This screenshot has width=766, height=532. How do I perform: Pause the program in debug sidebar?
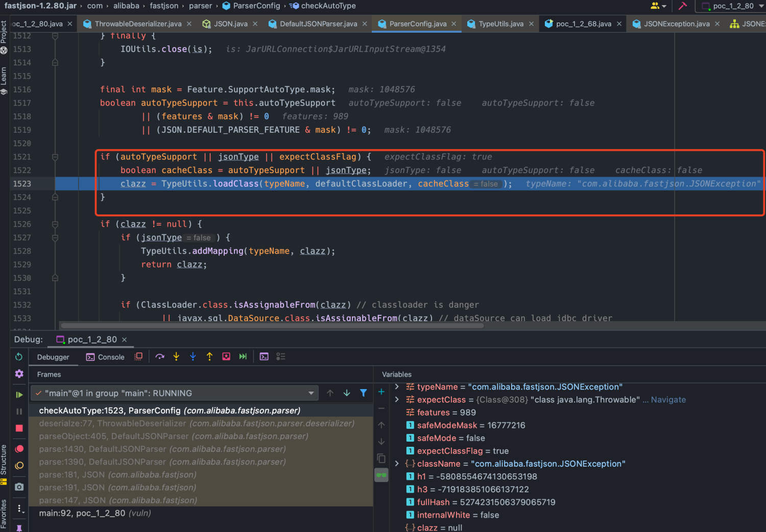point(19,412)
